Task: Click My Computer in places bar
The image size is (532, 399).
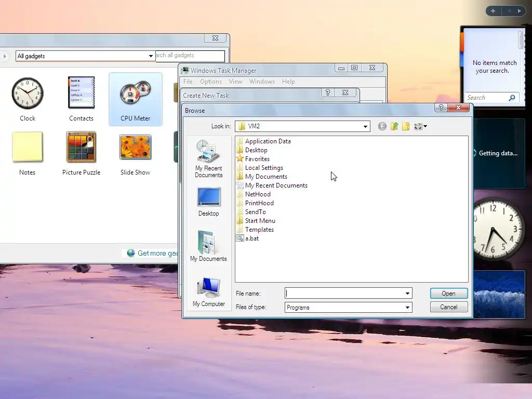Action: 209,292
